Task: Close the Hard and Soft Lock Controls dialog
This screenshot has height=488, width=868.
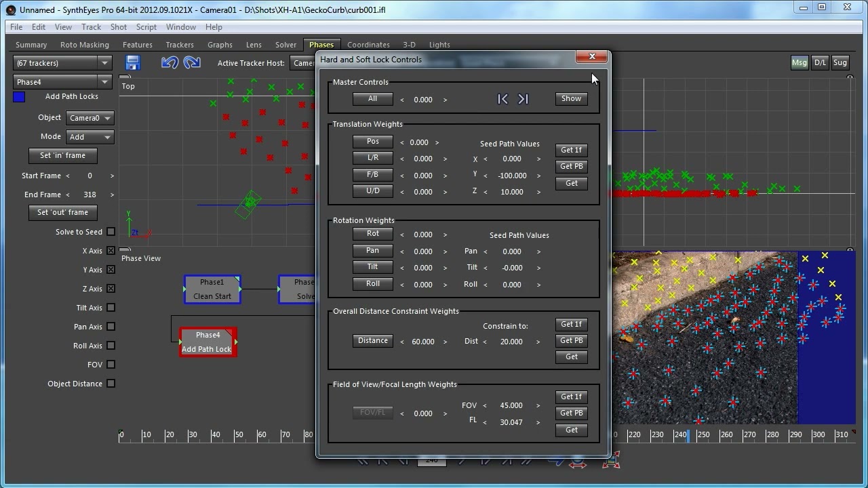Action: point(592,56)
